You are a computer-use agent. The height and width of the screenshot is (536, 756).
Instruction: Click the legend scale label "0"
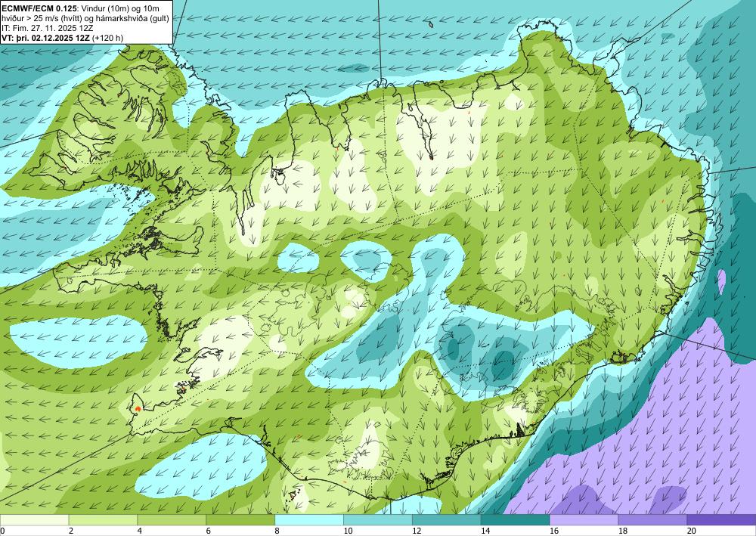coord(2,531)
